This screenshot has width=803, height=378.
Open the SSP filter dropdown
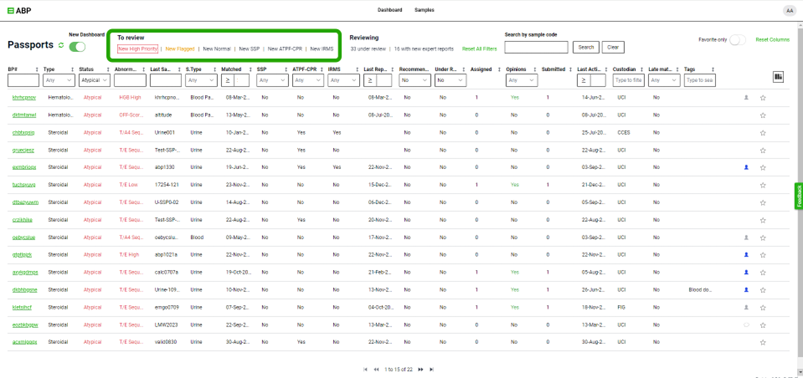point(272,80)
